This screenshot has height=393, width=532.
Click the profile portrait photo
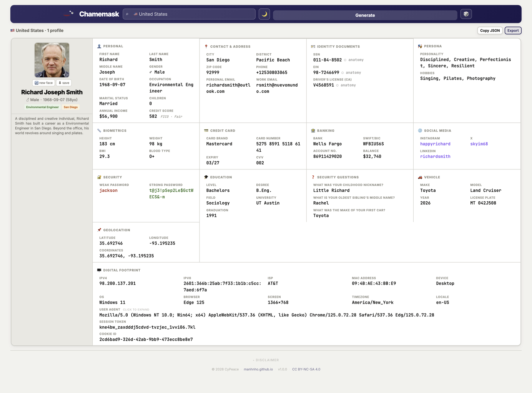(52, 60)
